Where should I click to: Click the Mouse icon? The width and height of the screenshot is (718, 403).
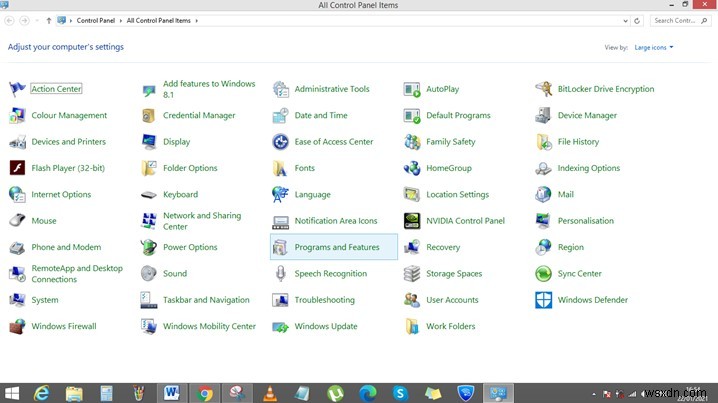coord(17,221)
